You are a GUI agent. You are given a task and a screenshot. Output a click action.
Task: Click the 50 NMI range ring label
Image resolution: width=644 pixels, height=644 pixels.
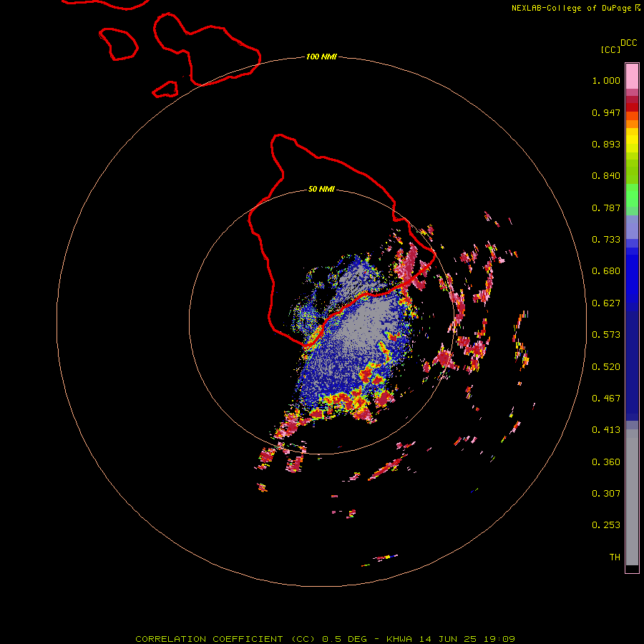[321, 189]
